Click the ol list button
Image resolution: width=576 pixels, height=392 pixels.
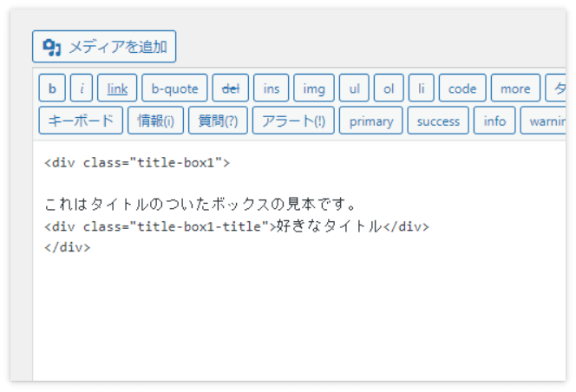pos(389,88)
